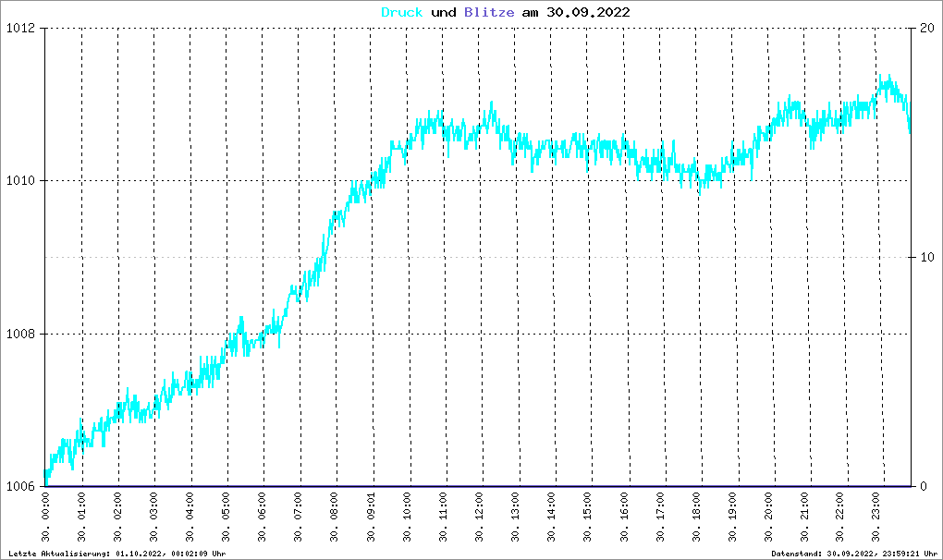943x560 pixels.
Task: Click the right axis value 10
Action: point(927,257)
